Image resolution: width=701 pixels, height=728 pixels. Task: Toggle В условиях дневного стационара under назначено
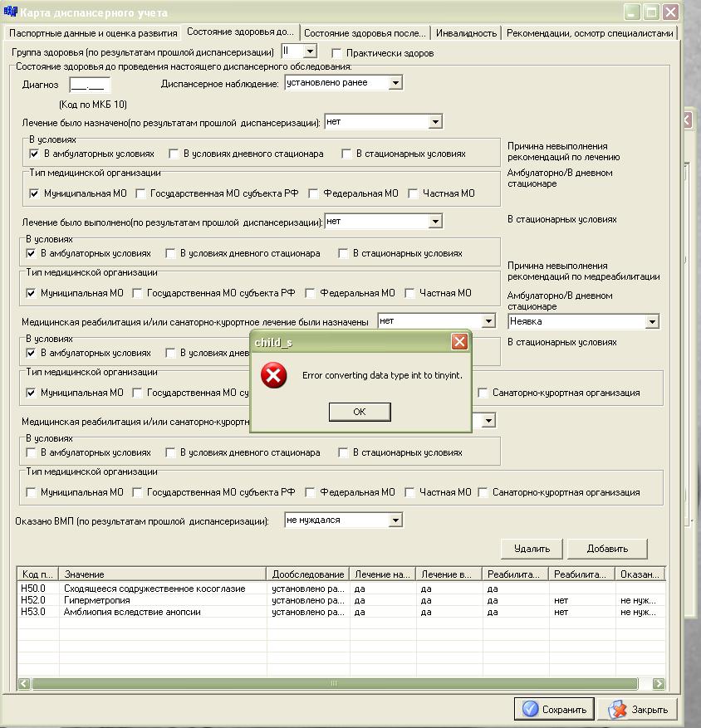pyautogui.click(x=174, y=154)
